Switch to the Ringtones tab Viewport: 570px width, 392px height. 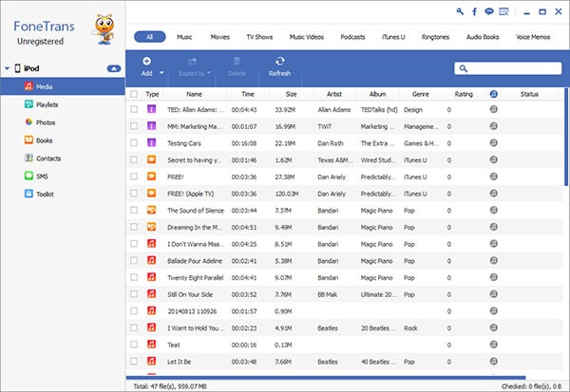tap(435, 37)
